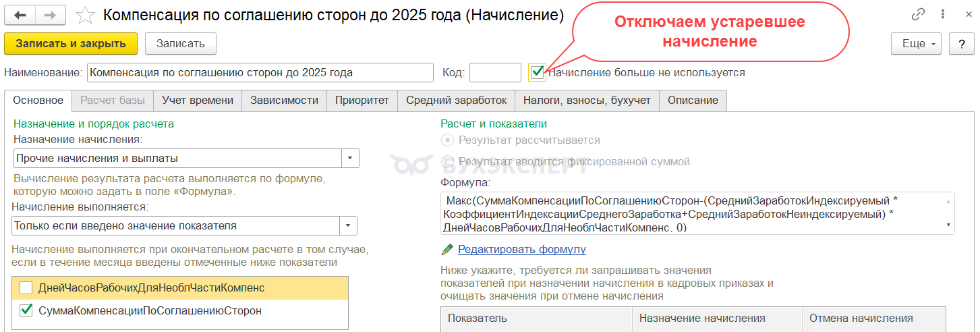Open the 'Налоги, взносы, бухучет' tab
The width and height of the screenshot is (980, 332).
click(587, 101)
